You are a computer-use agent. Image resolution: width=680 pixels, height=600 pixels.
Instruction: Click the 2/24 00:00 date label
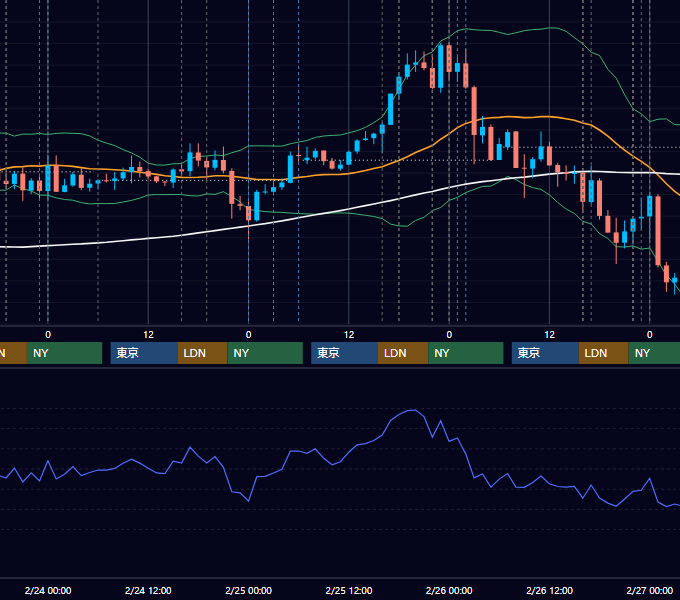coord(48,590)
